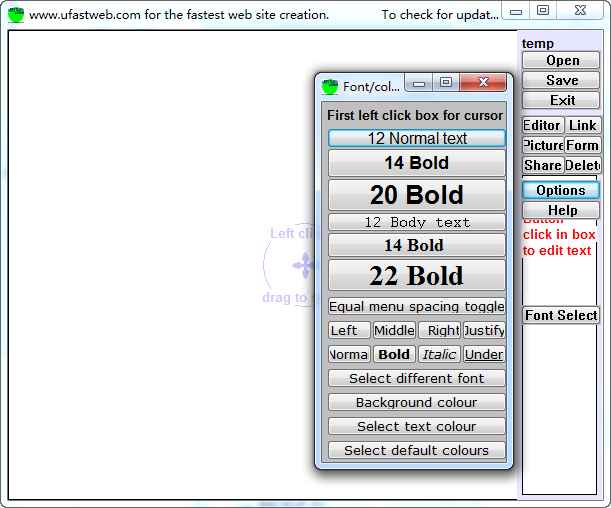The width and height of the screenshot is (611, 508).
Task: Apply Underline text formatting
Action: click(x=484, y=355)
